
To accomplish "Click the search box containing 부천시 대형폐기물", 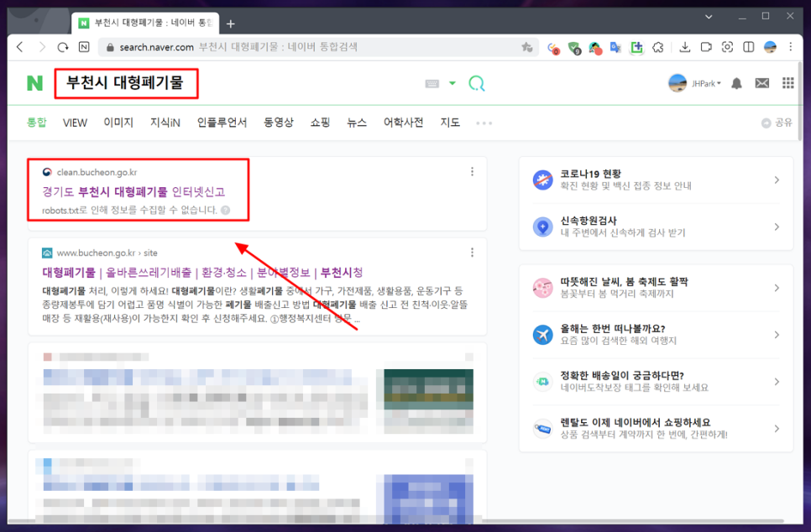I will point(126,83).
